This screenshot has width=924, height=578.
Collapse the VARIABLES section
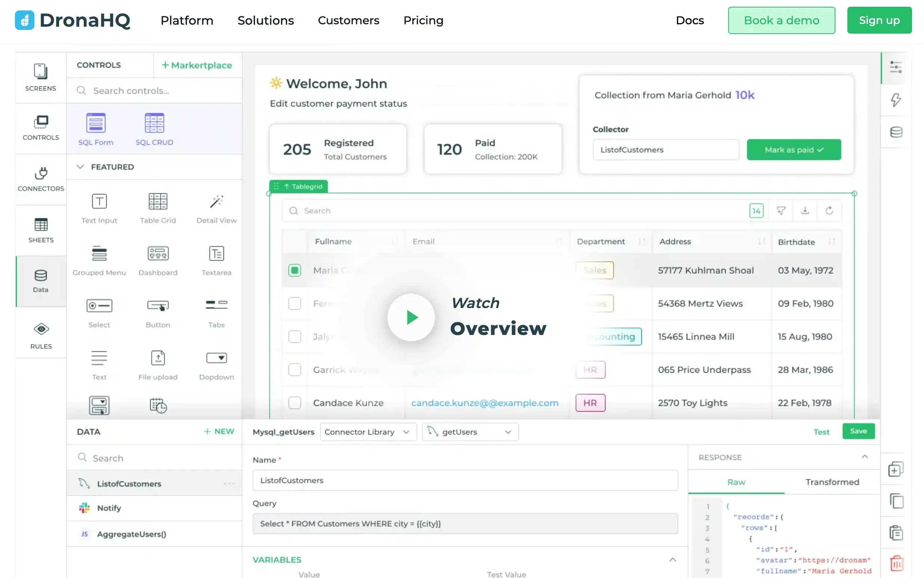(x=672, y=560)
